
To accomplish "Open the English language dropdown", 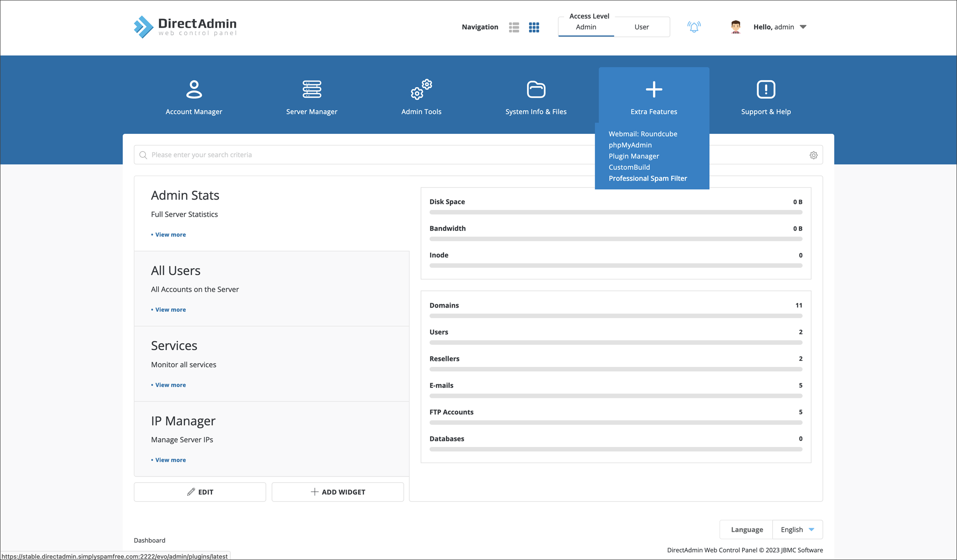I will (797, 529).
